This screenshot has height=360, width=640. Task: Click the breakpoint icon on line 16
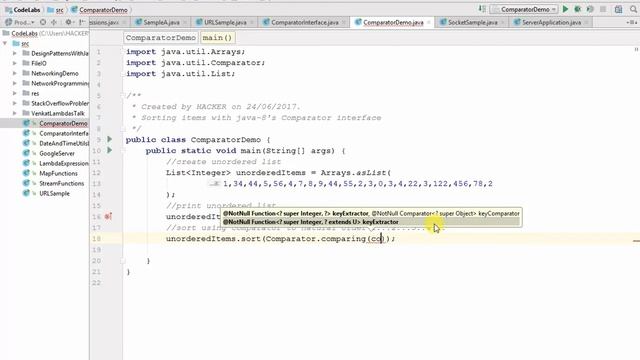coord(108,217)
